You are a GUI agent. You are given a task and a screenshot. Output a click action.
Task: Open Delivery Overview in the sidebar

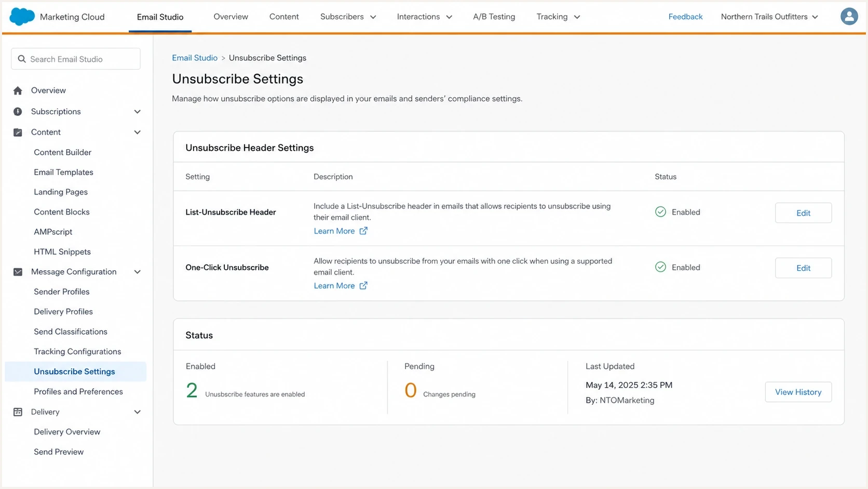point(67,432)
